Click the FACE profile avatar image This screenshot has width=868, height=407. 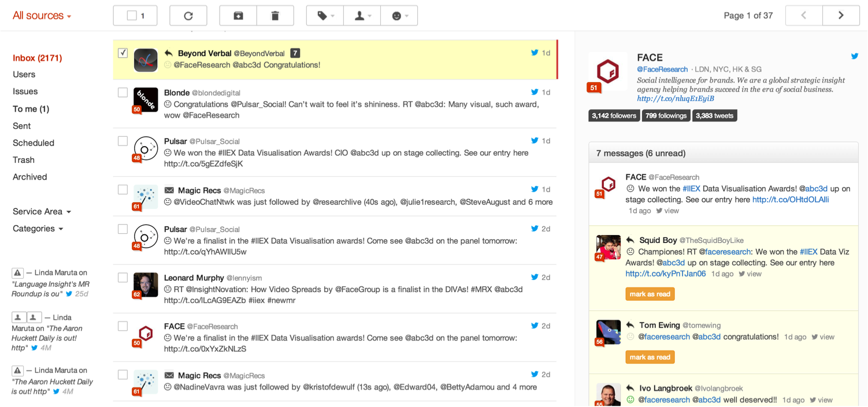click(607, 72)
